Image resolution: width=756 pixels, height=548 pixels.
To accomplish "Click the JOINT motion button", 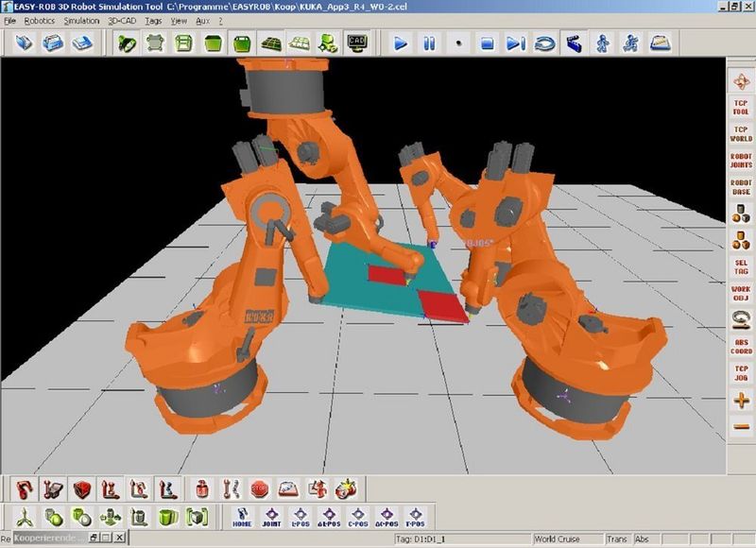I will pyautogui.click(x=271, y=518).
